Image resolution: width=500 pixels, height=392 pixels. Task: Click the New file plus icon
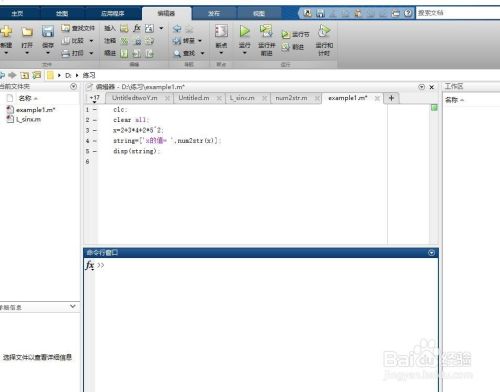coord(6,32)
